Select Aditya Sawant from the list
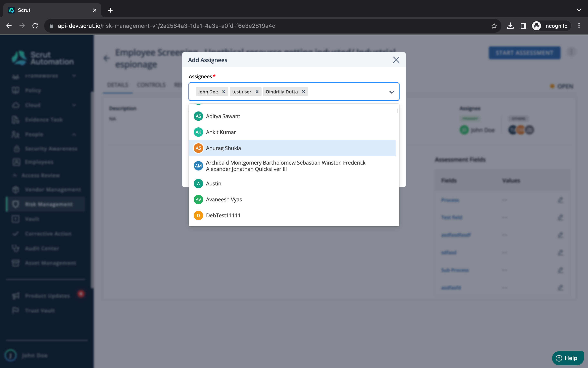 [292, 116]
